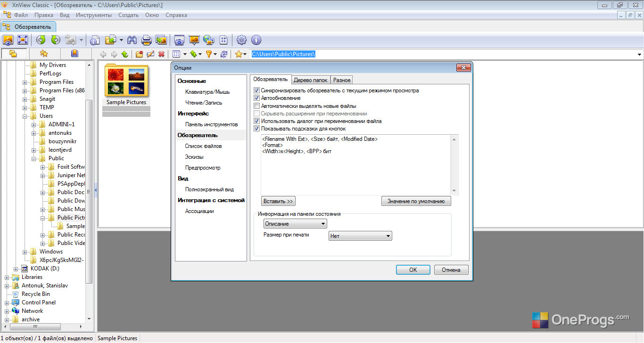Screen dimensions: 644x343
Task: Start slideshow via projector screen icon
Action: click(194, 40)
